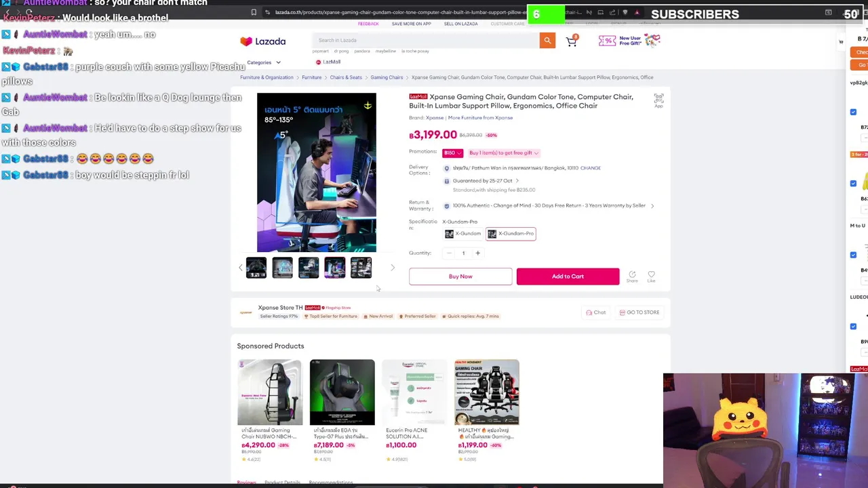This screenshot has width=868, height=488.
Task: Click the Like heart icon
Action: (x=651, y=276)
